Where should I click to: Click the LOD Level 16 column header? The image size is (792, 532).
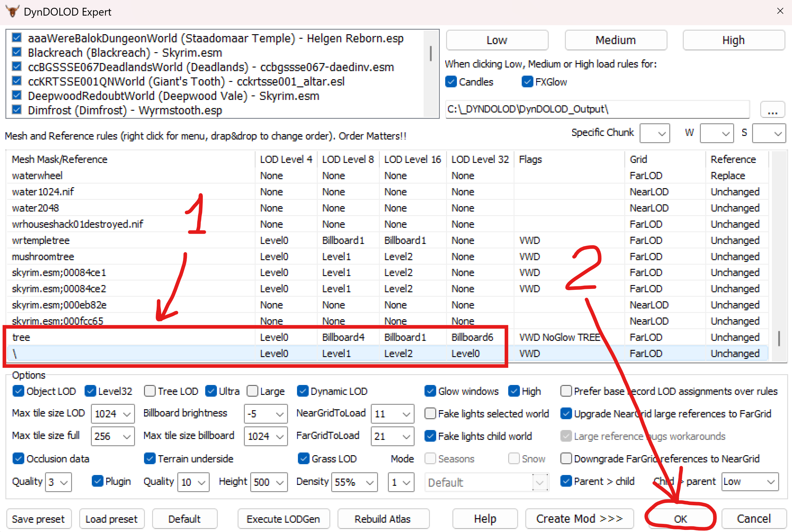coord(412,159)
